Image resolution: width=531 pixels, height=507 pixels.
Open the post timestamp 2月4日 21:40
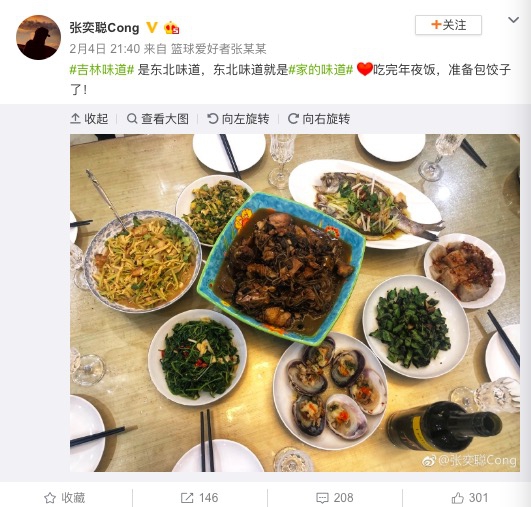pos(105,49)
